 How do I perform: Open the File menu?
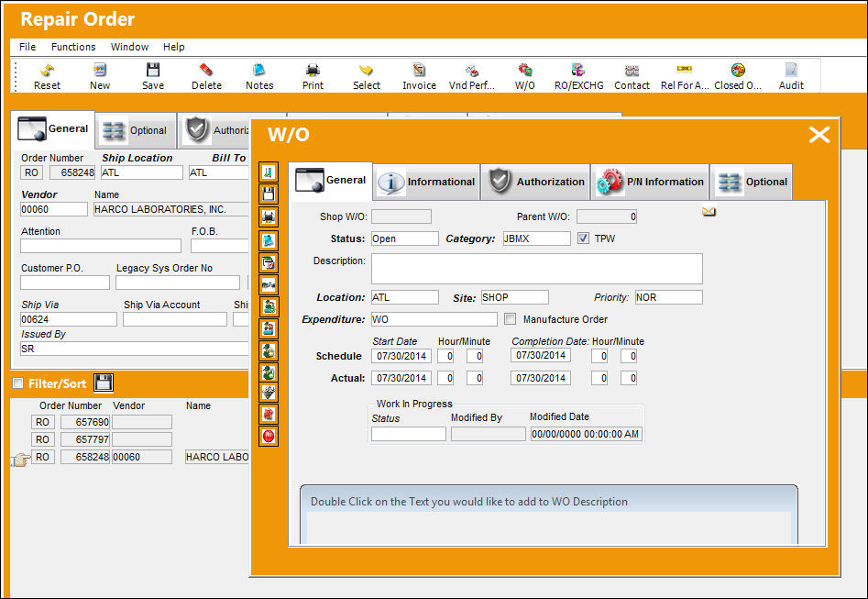(27, 47)
